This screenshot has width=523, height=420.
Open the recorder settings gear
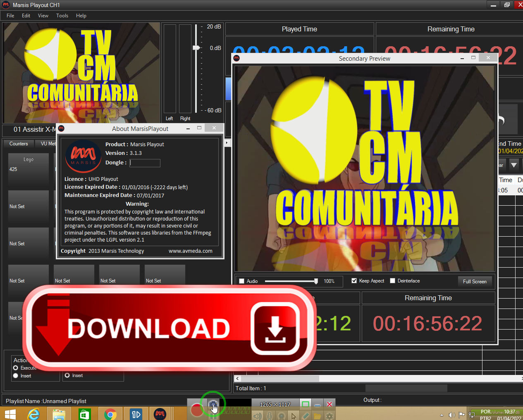[x=330, y=415]
